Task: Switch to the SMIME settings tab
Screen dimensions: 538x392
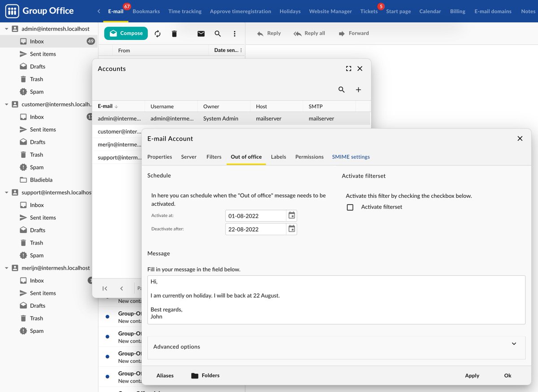Action: point(351,157)
